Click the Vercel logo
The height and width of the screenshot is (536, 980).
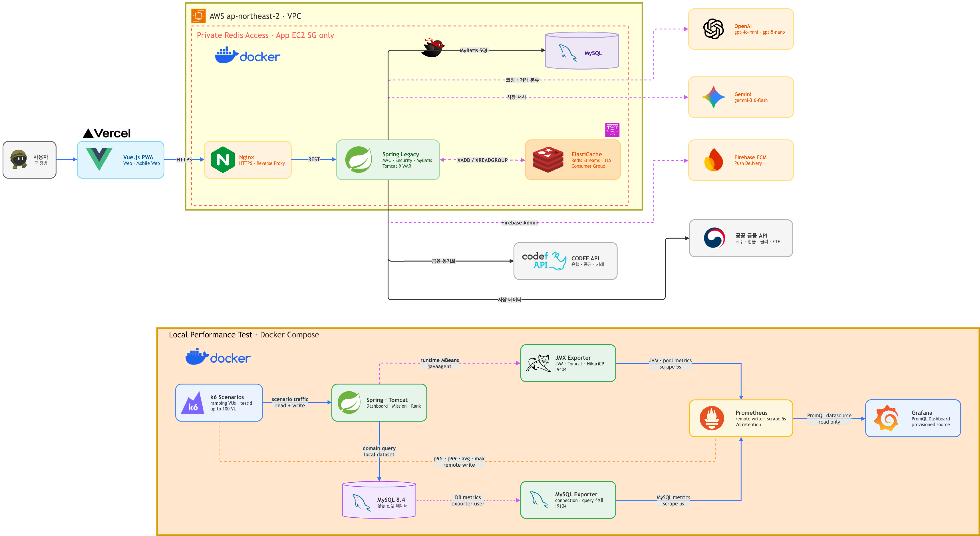(x=107, y=133)
